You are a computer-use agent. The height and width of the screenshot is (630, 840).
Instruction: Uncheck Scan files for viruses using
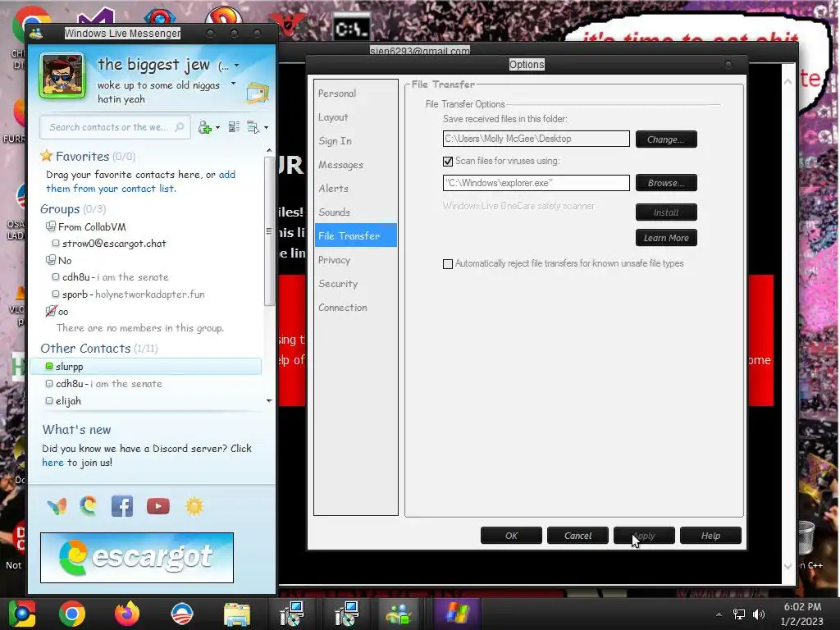click(x=448, y=162)
